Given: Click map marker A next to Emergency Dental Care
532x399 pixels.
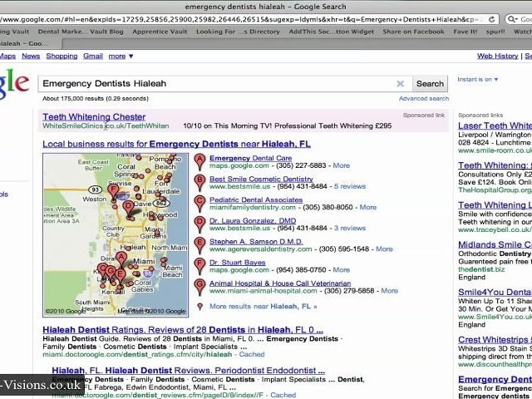Looking at the screenshot, I should (x=199, y=161).
